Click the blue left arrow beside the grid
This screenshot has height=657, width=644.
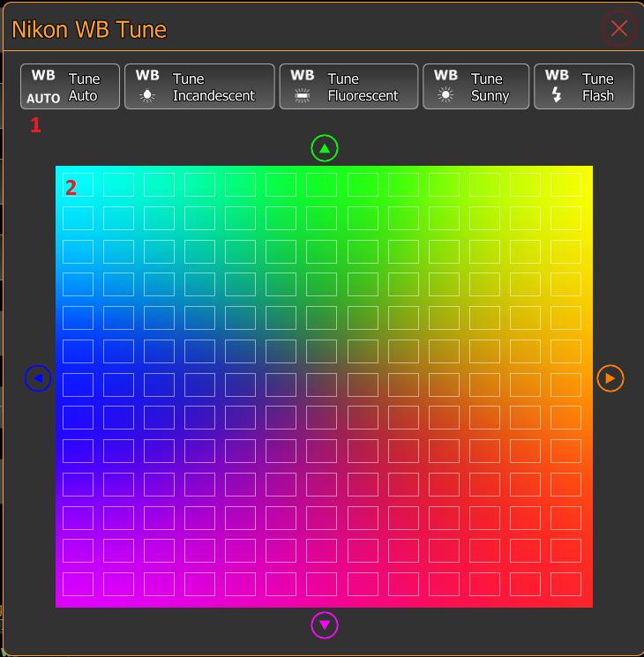[38, 378]
